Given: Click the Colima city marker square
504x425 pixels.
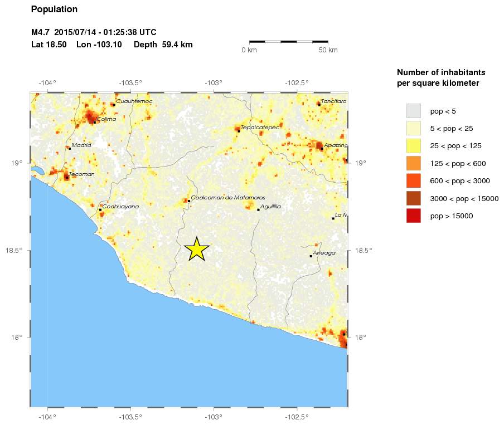Looking at the screenshot, I should coord(95,123).
